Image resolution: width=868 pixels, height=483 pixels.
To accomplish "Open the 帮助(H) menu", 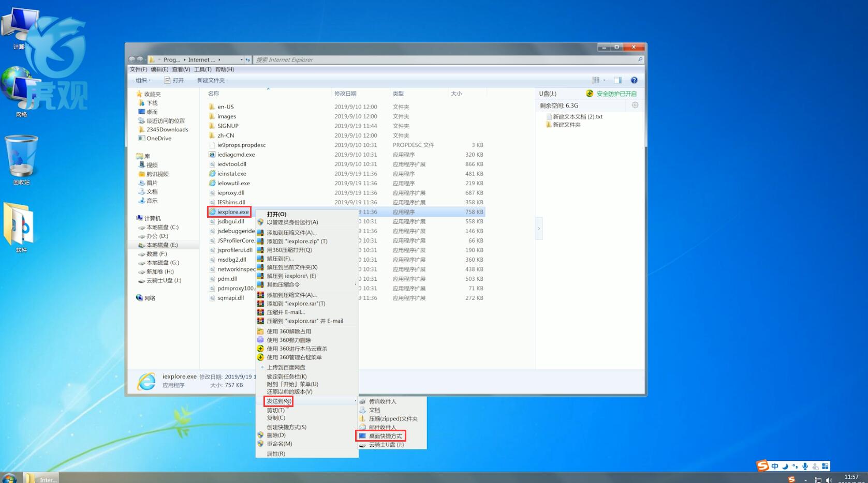I will [225, 69].
